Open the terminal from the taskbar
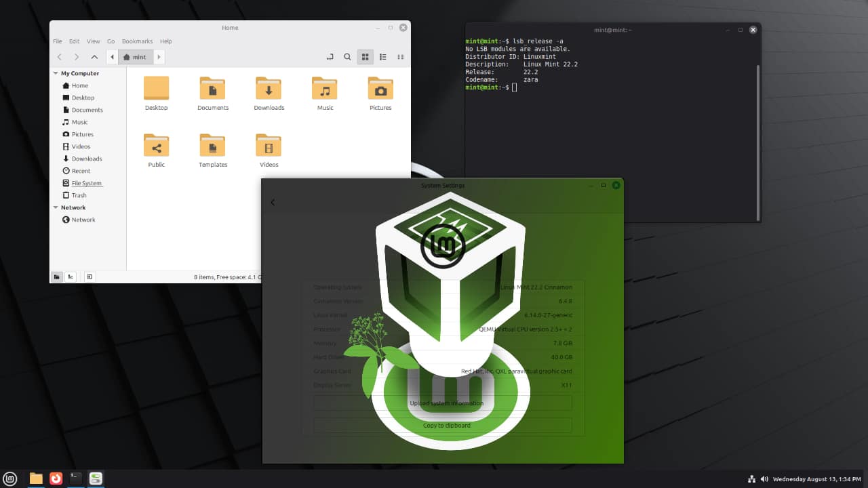Image resolution: width=868 pixels, height=488 pixels. [x=75, y=478]
